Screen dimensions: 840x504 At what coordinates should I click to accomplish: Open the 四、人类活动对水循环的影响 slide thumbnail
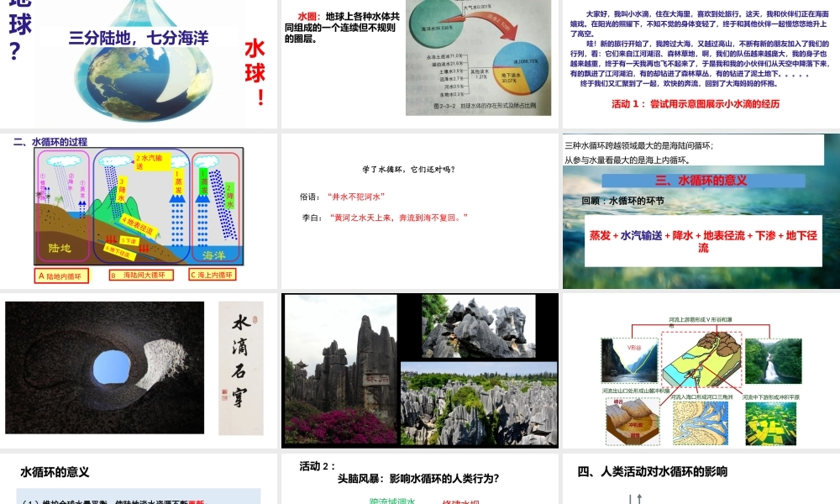pos(701,478)
